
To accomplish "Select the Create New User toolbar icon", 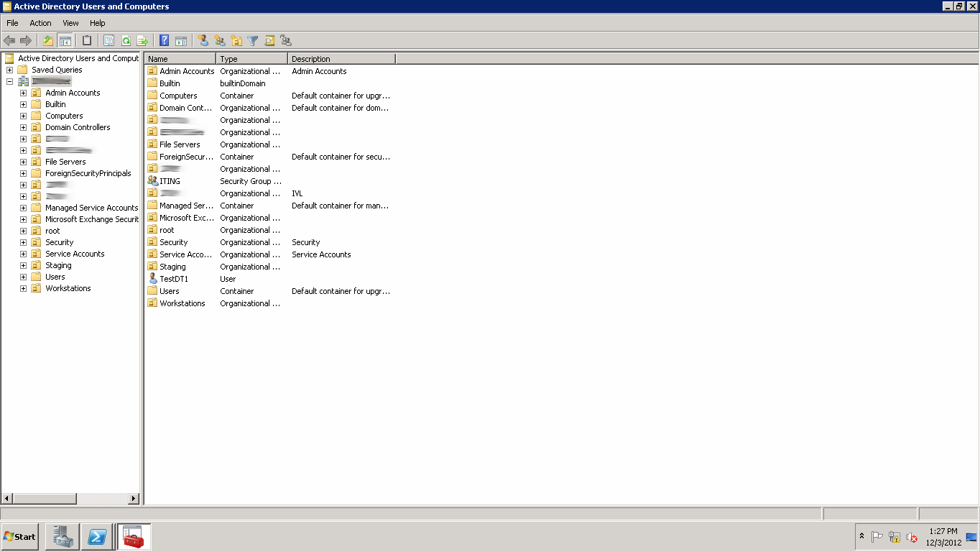I will coord(203,40).
